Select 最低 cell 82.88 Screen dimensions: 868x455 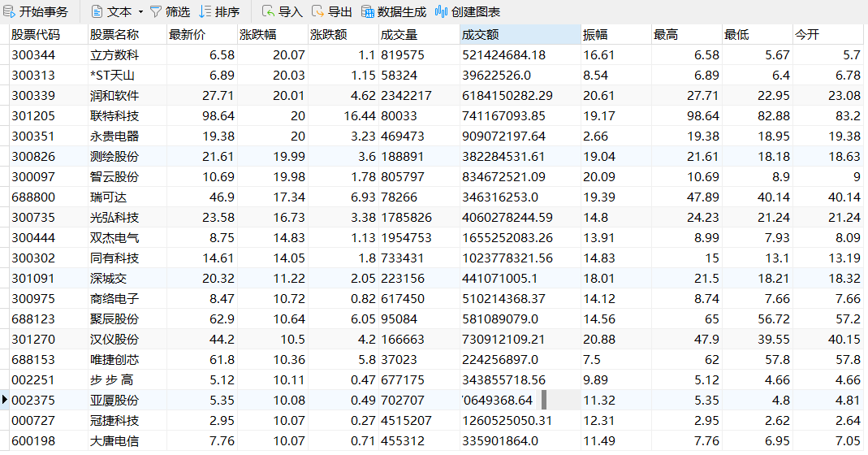tap(758, 116)
